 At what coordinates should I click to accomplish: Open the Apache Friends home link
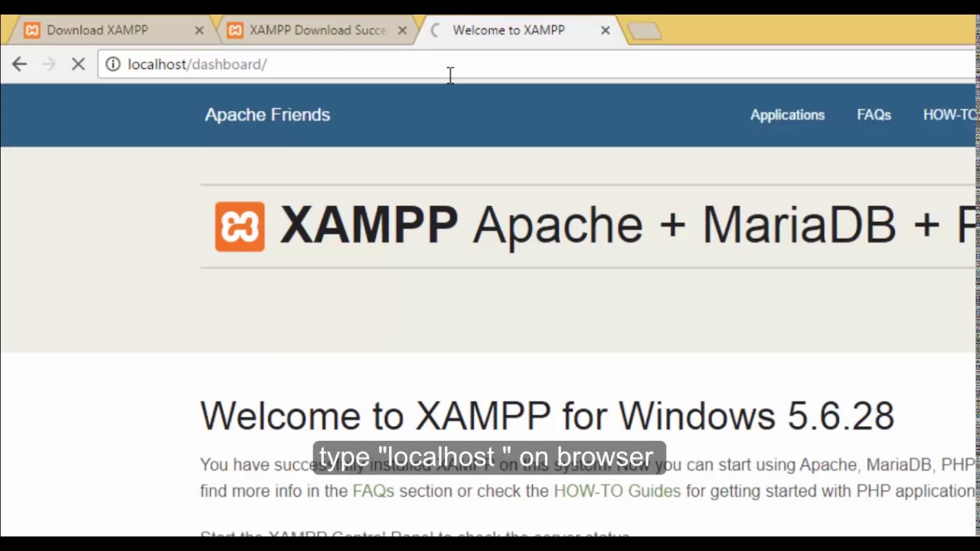(x=267, y=115)
